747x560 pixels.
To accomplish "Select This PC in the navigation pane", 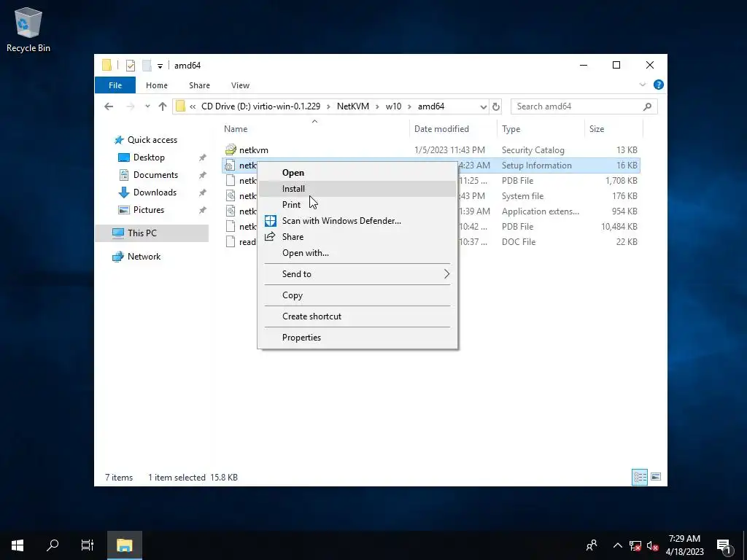I will 152,233.
